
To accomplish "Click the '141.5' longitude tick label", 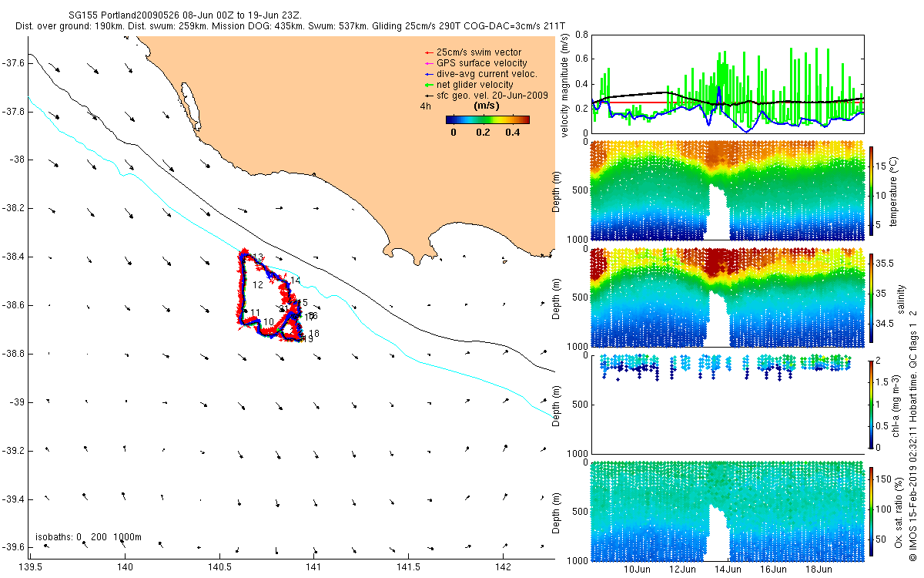I will [407, 567].
